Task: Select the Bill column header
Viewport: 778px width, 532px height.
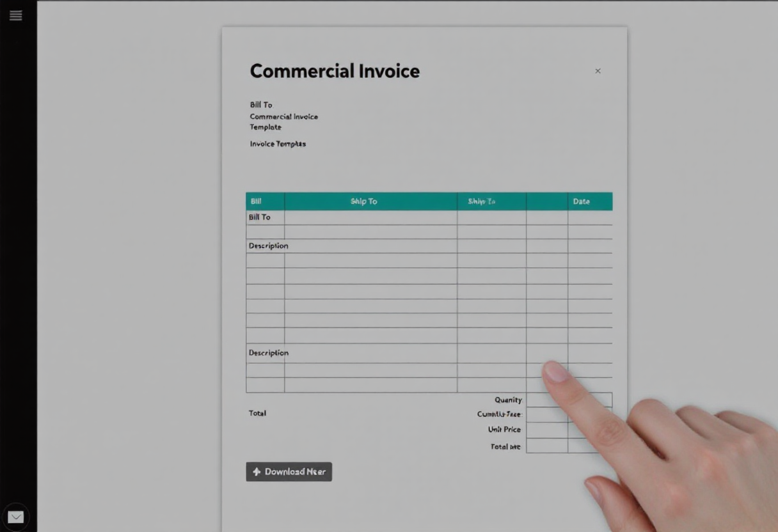Action: (x=255, y=201)
